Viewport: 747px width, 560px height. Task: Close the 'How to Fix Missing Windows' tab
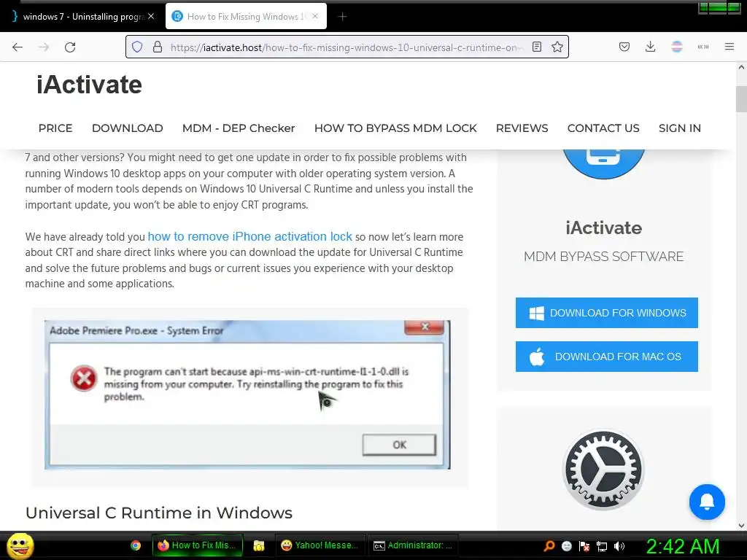(x=315, y=16)
